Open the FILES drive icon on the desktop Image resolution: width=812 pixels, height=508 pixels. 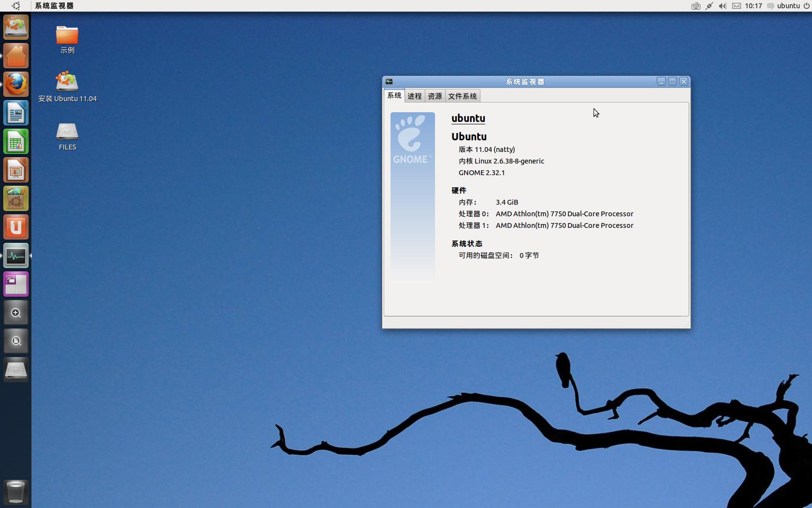67,132
